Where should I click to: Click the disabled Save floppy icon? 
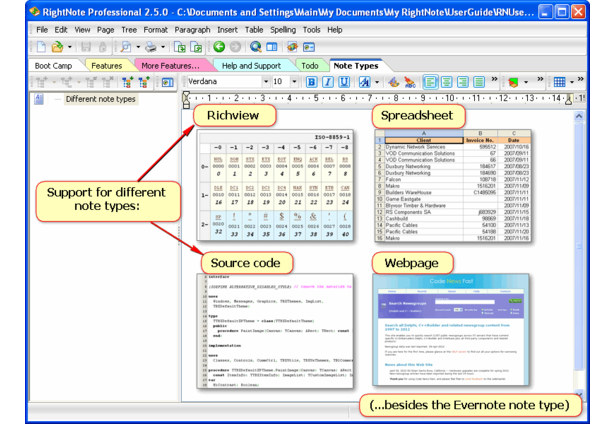86,47
